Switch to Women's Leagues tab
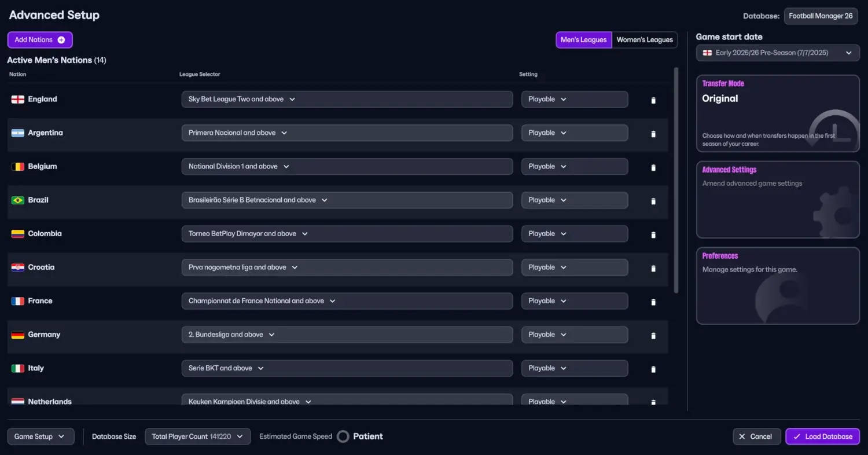Screen dimensions: 868x455 (645, 40)
